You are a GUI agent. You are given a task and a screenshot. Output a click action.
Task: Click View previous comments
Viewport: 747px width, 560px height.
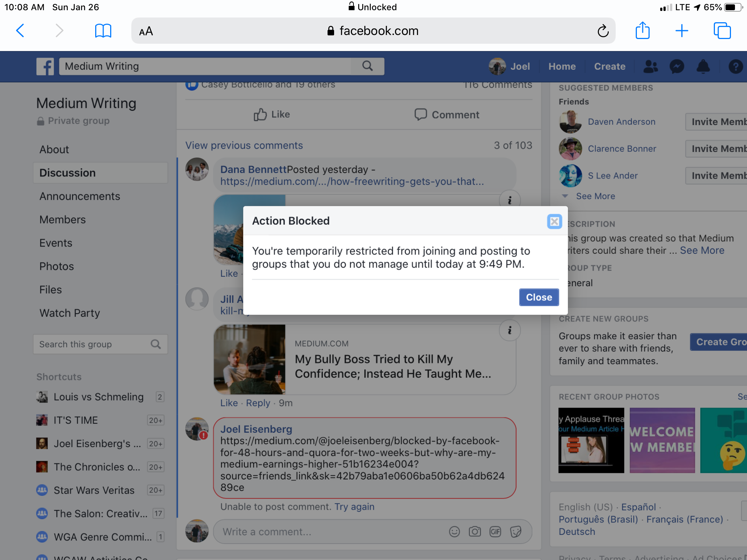coord(244,145)
